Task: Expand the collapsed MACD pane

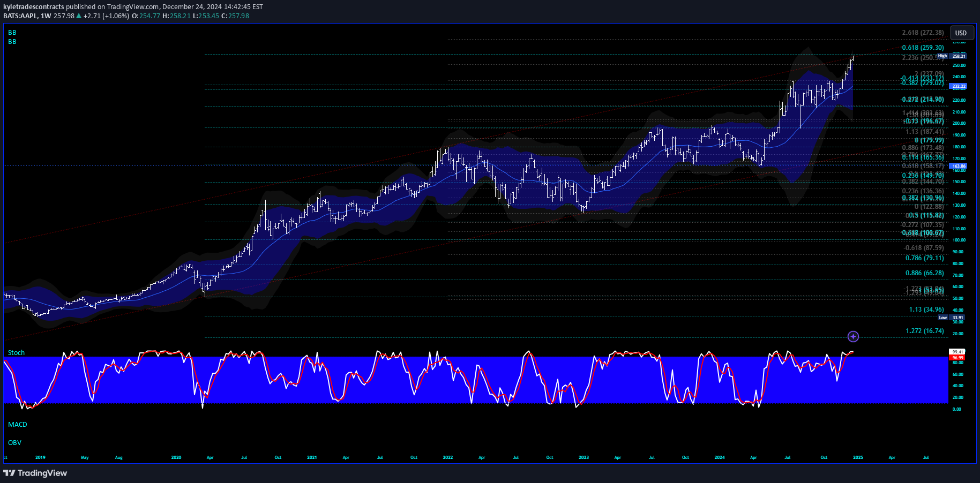Action: pos(18,425)
